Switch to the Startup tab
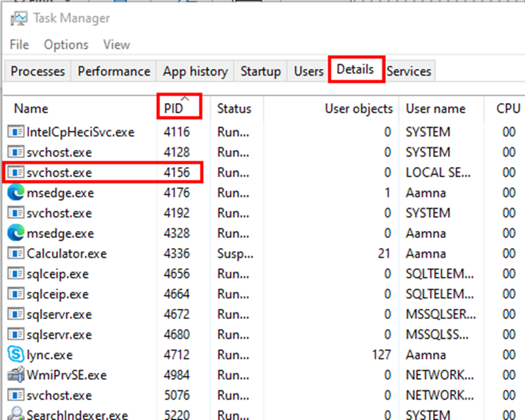This screenshot has width=525, height=420. tap(260, 72)
